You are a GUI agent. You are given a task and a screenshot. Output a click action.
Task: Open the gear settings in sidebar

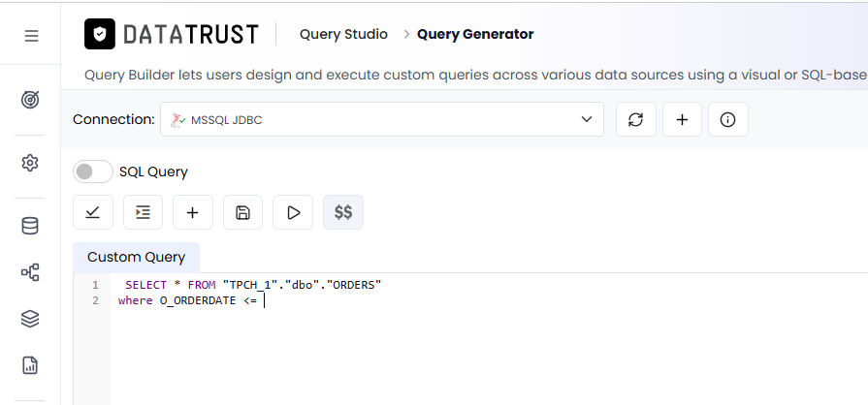coord(30,163)
